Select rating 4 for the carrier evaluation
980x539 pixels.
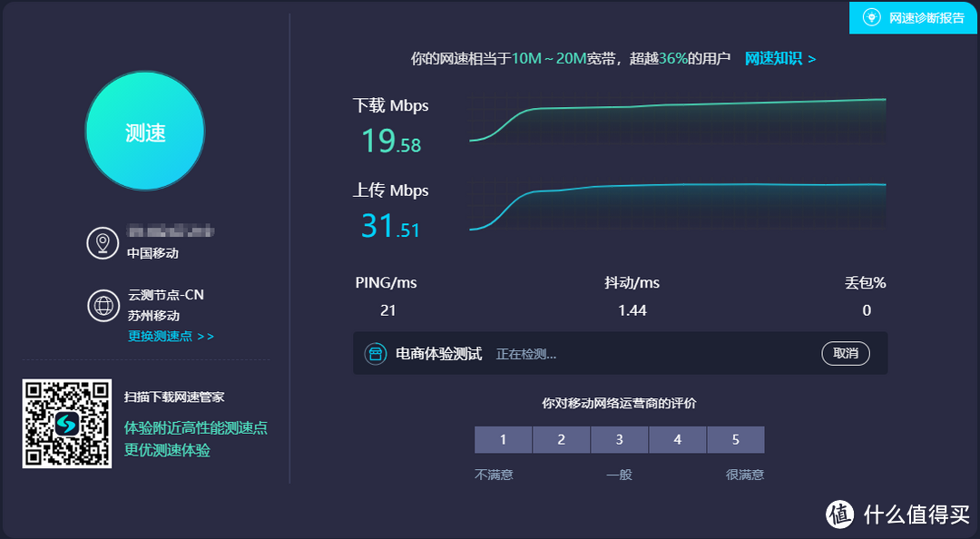coord(678,439)
